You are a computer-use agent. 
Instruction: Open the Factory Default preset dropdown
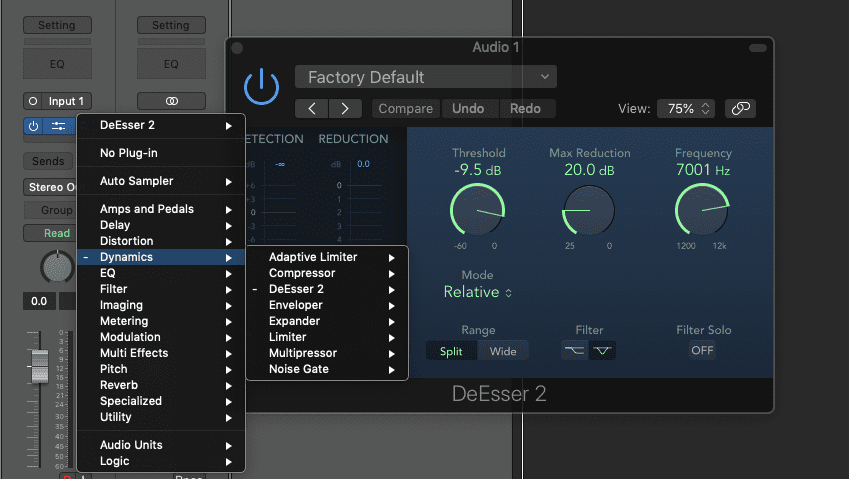[426, 77]
